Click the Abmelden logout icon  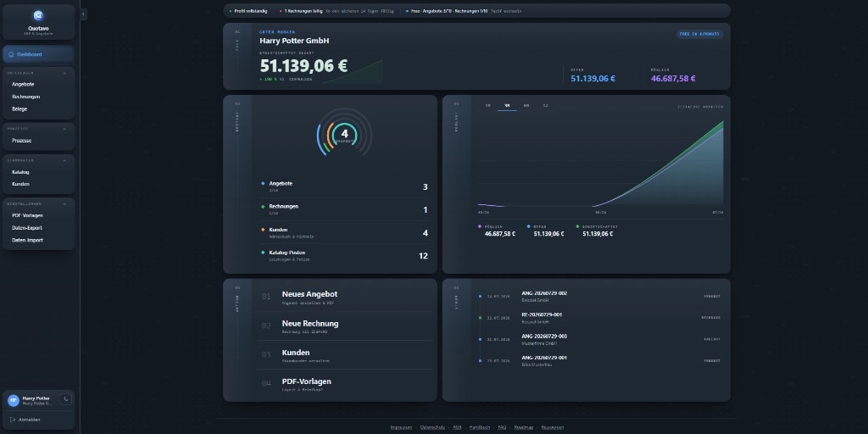[x=13, y=420]
